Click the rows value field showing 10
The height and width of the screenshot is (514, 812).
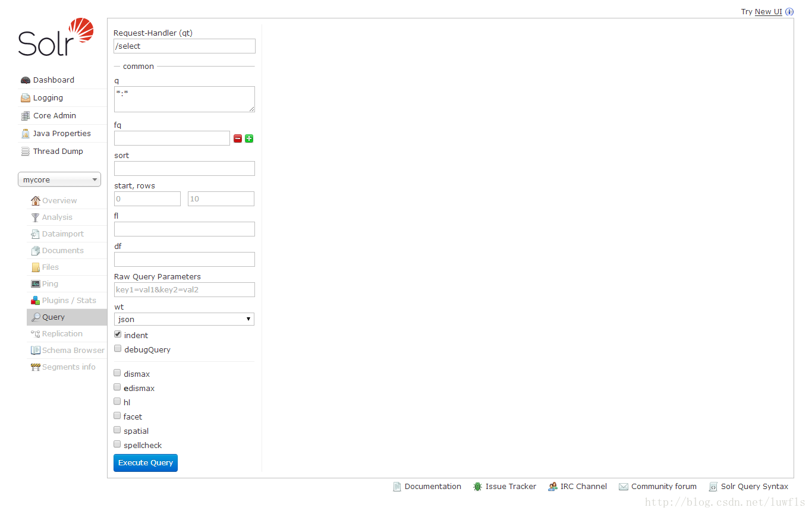click(221, 199)
